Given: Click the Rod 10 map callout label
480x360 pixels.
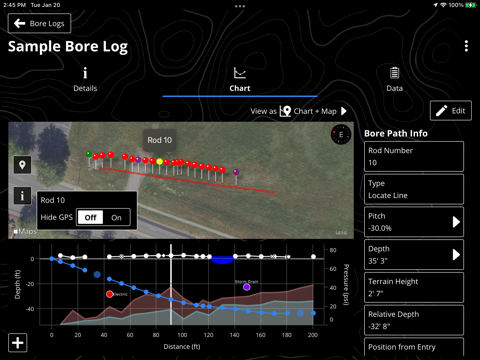Looking at the screenshot, I should (160, 140).
